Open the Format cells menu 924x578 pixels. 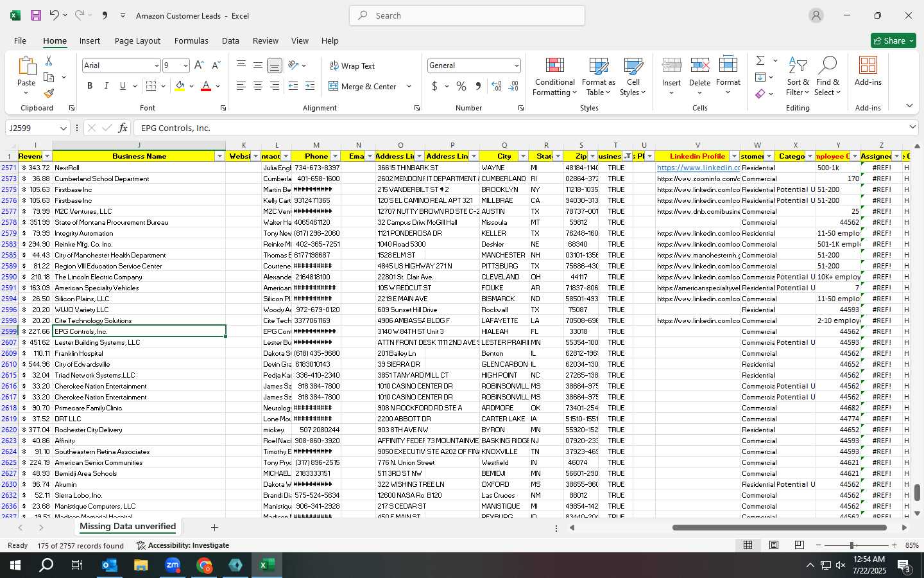[x=728, y=77]
